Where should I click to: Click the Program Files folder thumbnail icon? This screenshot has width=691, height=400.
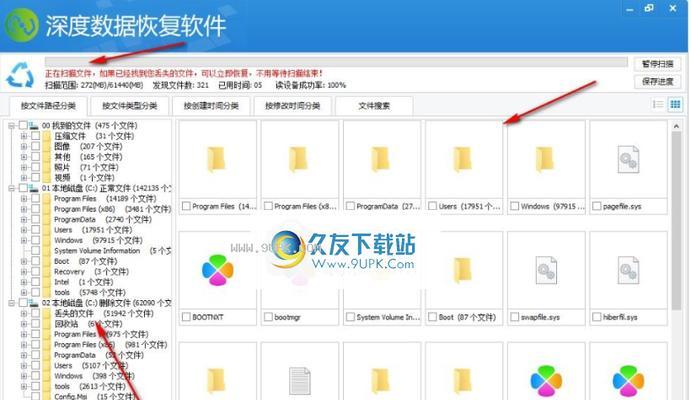pos(217,159)
